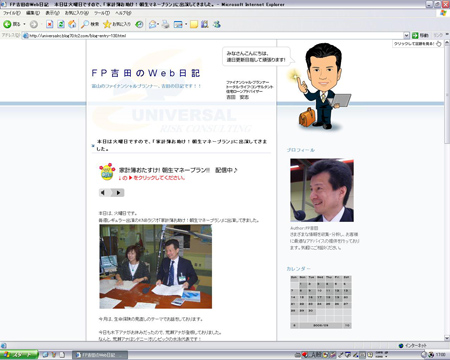Open the Search (検索) magnifier button

(90, 24)
